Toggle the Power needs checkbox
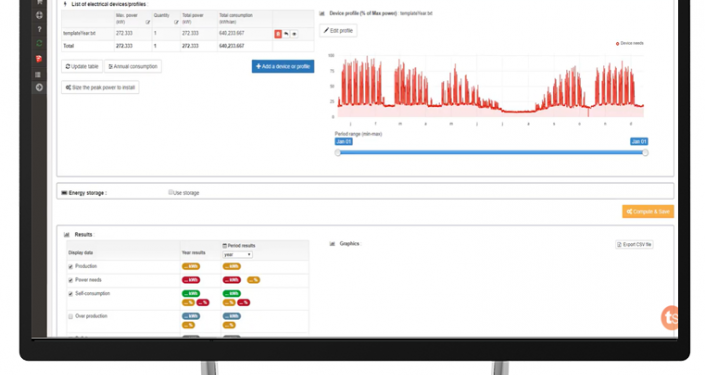This screenshot has height=375, width=705. pos(71,280)
